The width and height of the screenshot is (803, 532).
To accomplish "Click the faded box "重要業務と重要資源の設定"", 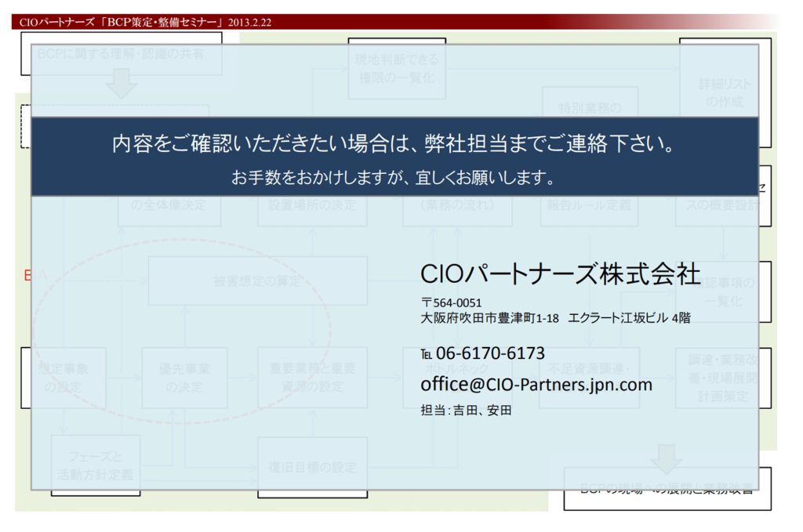I will [312, 378].
